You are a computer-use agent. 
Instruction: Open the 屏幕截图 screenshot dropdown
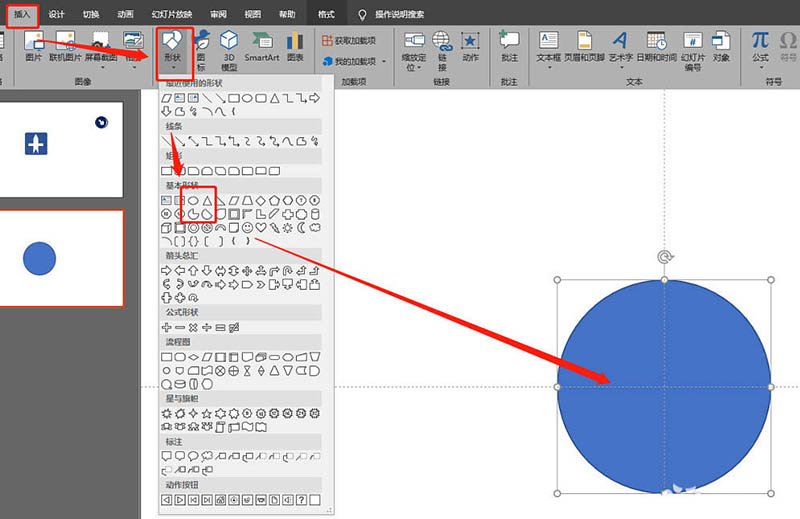pos(101,50)
